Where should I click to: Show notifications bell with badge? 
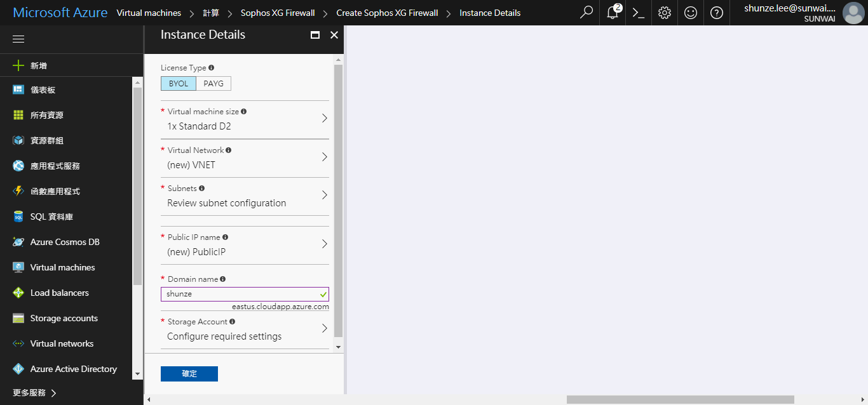(x=613, y=12)
